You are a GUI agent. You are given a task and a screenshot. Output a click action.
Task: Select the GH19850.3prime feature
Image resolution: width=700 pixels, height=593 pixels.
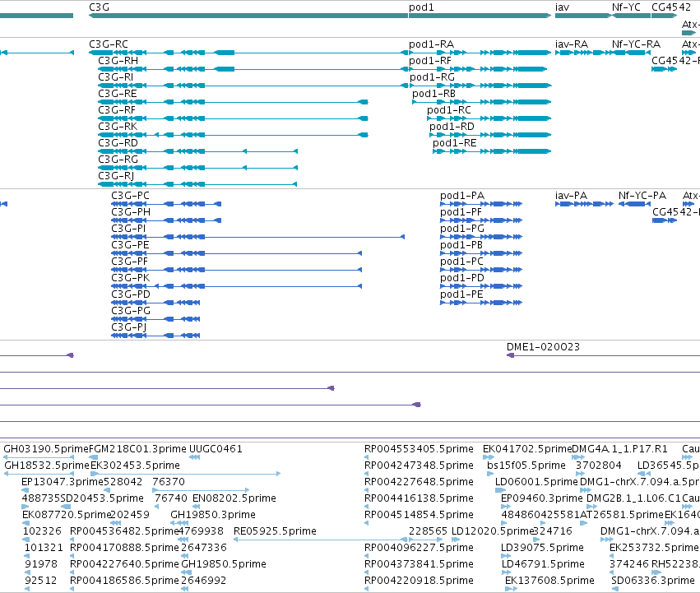tap(213, 515)
